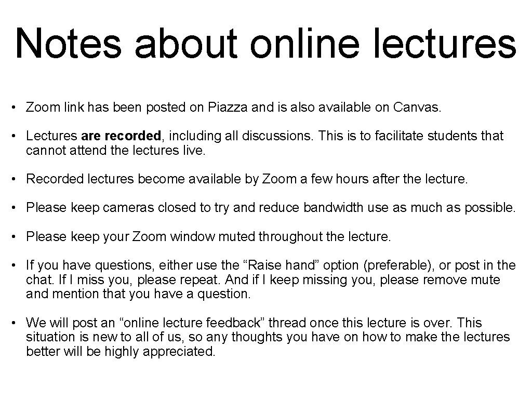Click the bullet about recorded lectures becoming available
This screenshot has width=532, height=399.
click(247, 179)
